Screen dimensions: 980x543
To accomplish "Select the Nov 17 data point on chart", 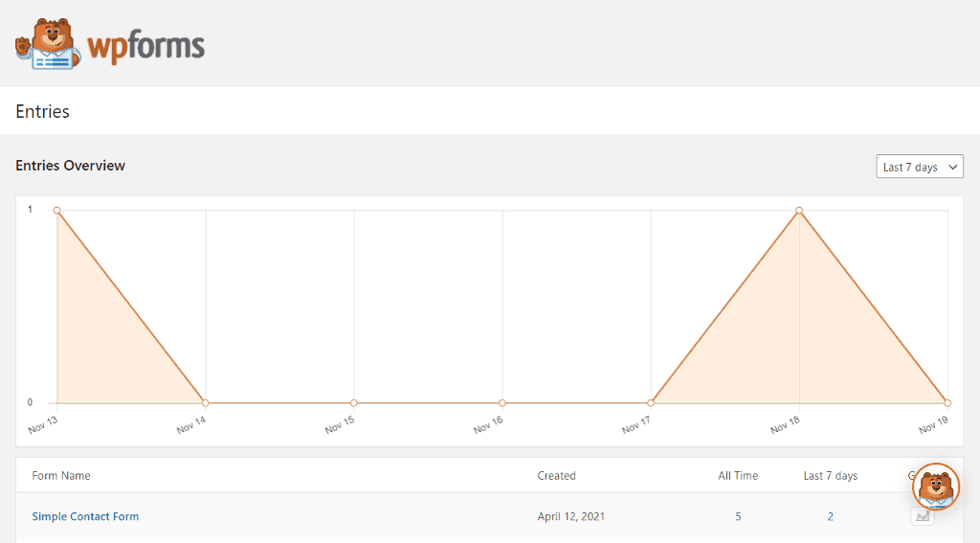I will pyautogui.click(x=651, y=402).
